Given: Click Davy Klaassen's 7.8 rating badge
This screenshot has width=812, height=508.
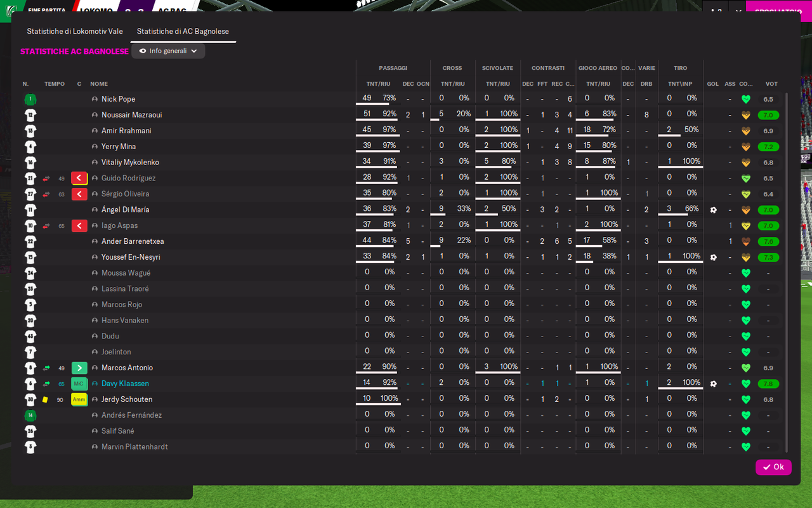Looking at the screenshot, I should click(768, 384).
